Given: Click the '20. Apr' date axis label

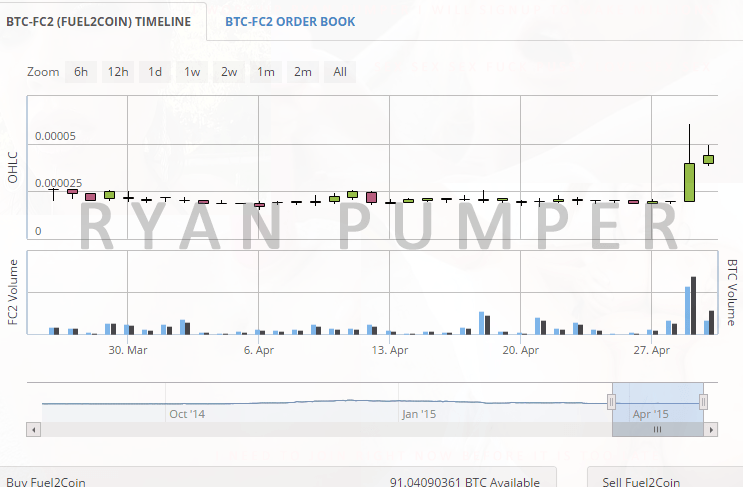Looking at the screenshot, I should [521, 351].
